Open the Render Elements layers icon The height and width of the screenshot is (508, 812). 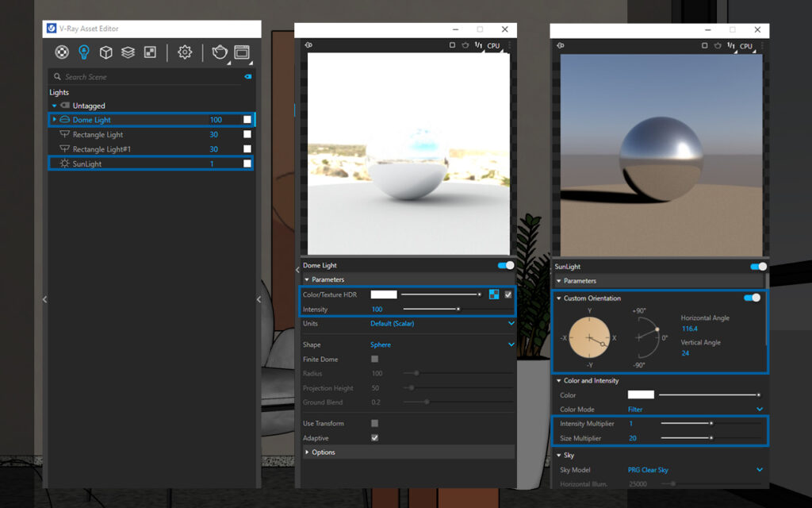(x=128, y=52)
